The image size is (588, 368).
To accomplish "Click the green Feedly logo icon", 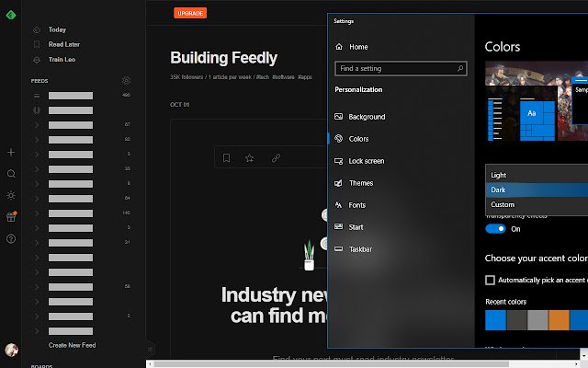I will click(x=11, y=15).
